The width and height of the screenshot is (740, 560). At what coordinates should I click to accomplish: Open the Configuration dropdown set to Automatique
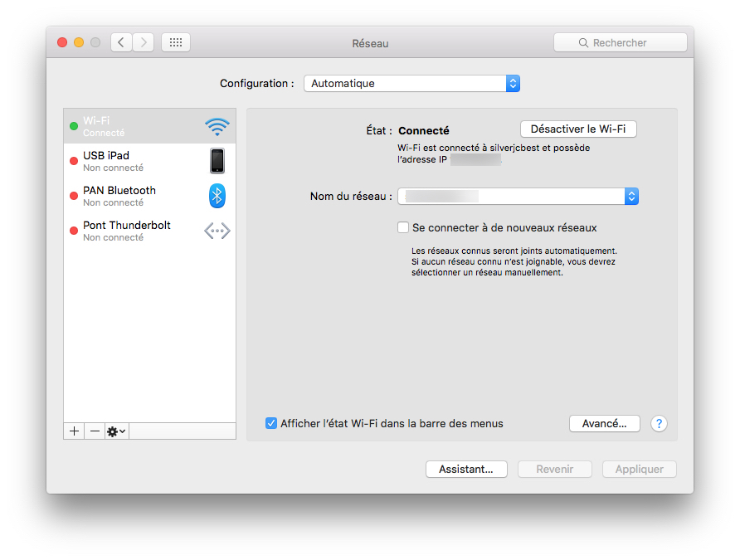click(411, 84)
